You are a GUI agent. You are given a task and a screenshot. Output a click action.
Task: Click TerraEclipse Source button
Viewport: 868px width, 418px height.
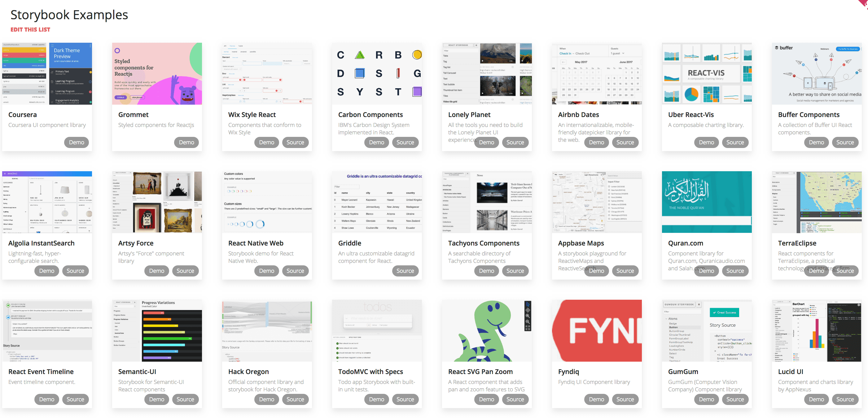[x=845, y=271]
